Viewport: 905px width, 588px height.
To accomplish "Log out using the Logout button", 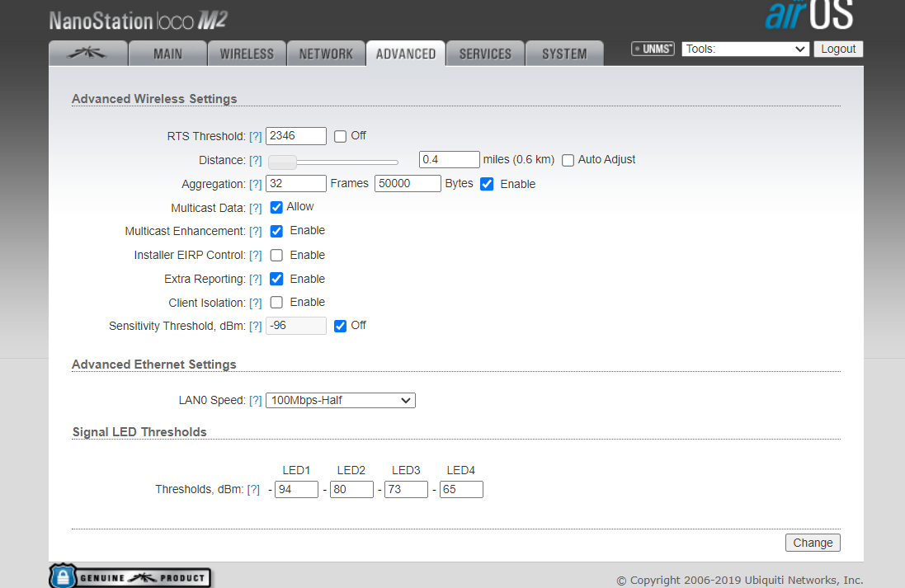I will pyautogui.click(x=838, y=49).
